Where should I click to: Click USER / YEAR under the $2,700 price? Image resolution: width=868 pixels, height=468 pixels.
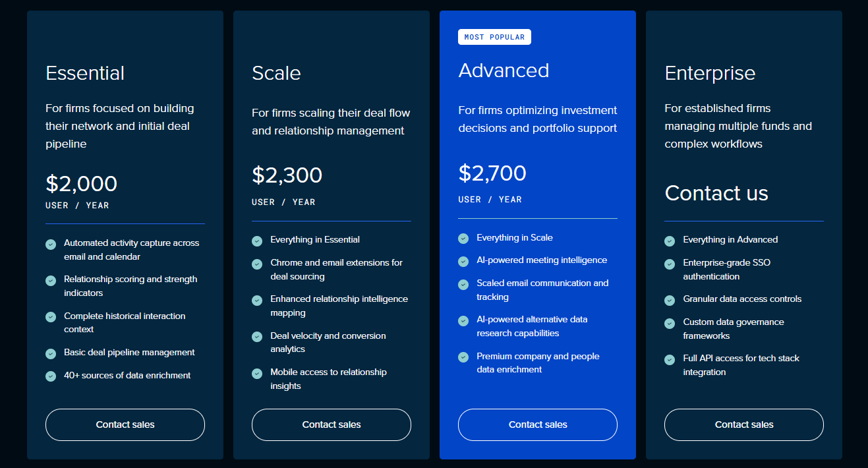[490, 200]
